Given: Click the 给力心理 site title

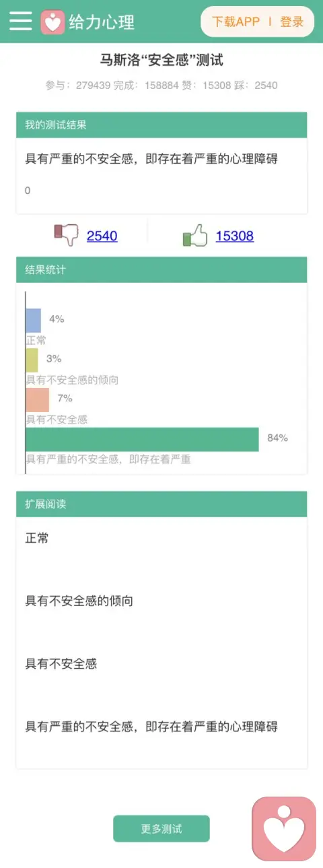Looking at the screenshot, I should [102, 22].
